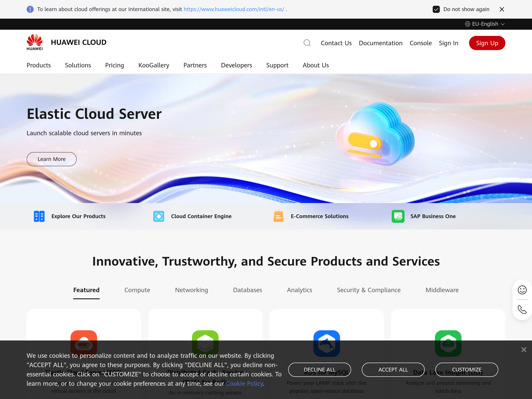The width and height of the screenshot is (532, 399).
Task: Open the Developers menu
Action: point(237,65)
